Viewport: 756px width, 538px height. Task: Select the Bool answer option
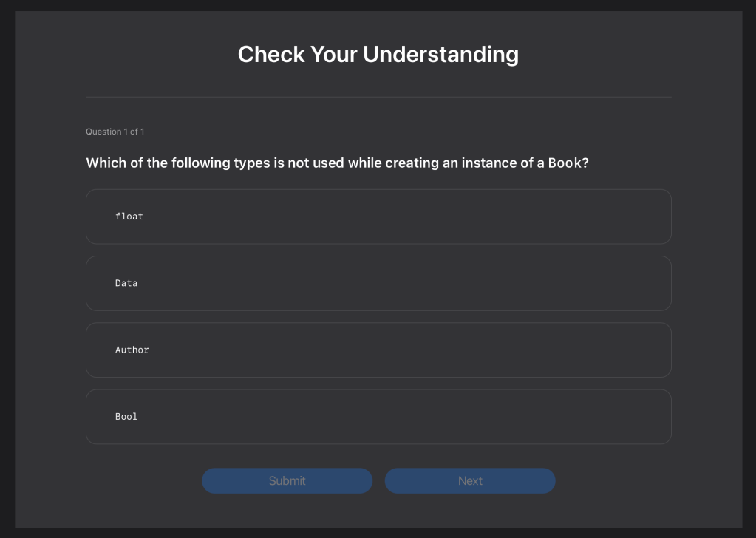pos(378,417)
